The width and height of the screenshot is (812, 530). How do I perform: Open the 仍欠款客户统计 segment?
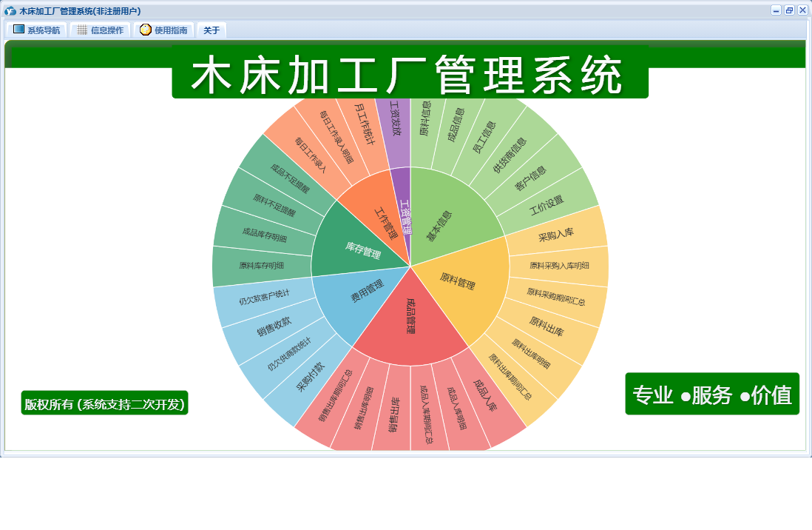click(265, 297)
